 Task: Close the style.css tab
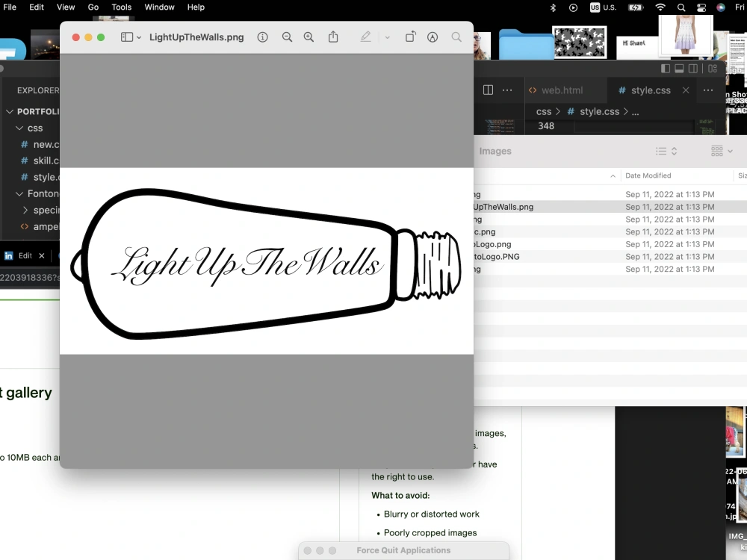pos(686,90)
